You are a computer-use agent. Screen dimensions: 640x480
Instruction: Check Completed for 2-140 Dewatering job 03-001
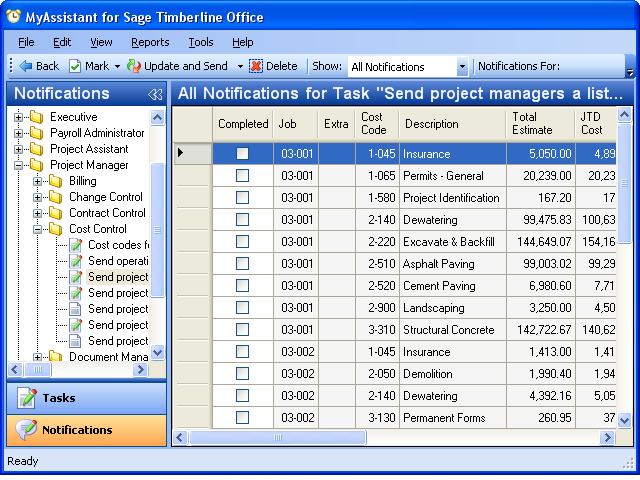(242, 220)
